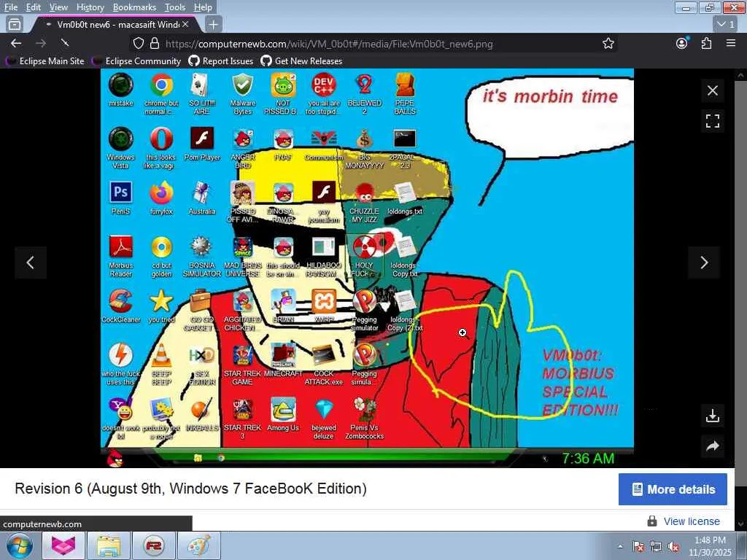Image resolution: width=747 pixels, height=560 pixels.
Task: Open the View menu
Action: tap(58, 7)
